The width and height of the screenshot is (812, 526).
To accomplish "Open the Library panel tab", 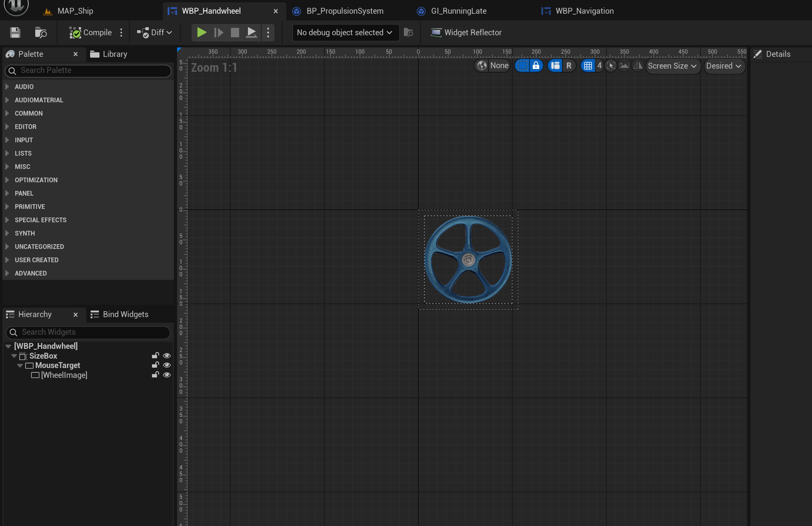I will click(109, 54).
